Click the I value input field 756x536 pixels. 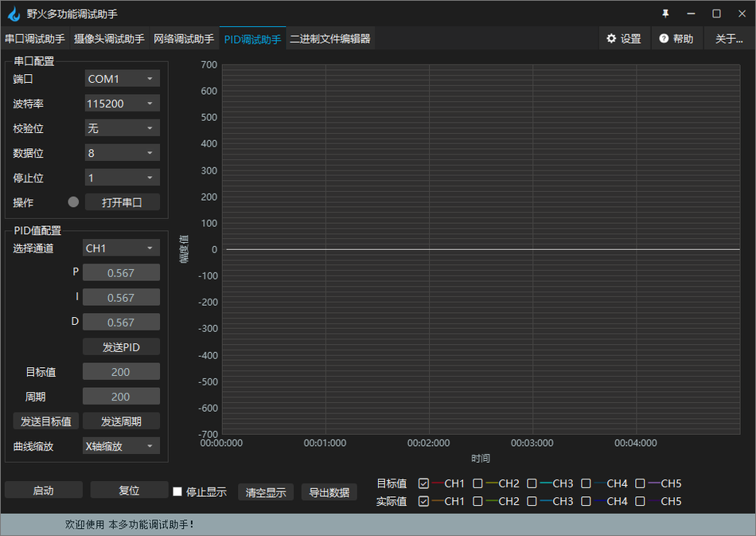[121, 297]
